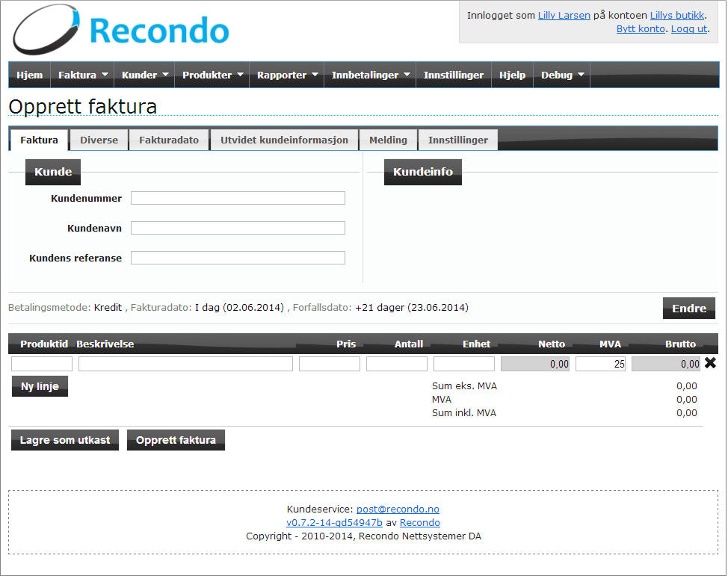Follow the Logg ut link
The image size is (728, 576).
point(688,28)
